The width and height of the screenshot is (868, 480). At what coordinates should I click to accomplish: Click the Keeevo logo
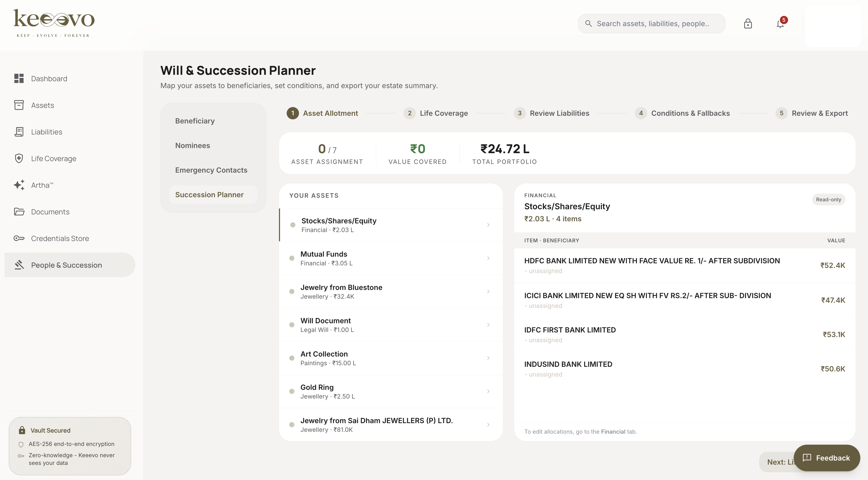[54, 23]
